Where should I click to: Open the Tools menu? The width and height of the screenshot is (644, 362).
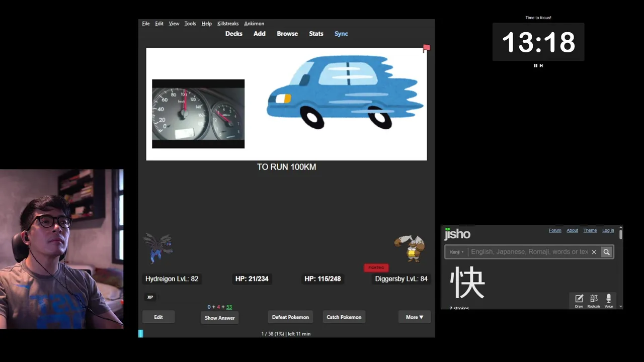coord(190,24)
